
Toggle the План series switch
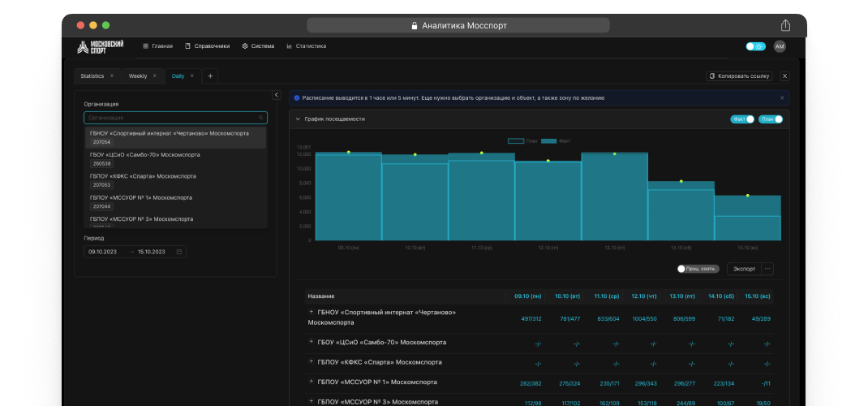(x=771, y=119)
